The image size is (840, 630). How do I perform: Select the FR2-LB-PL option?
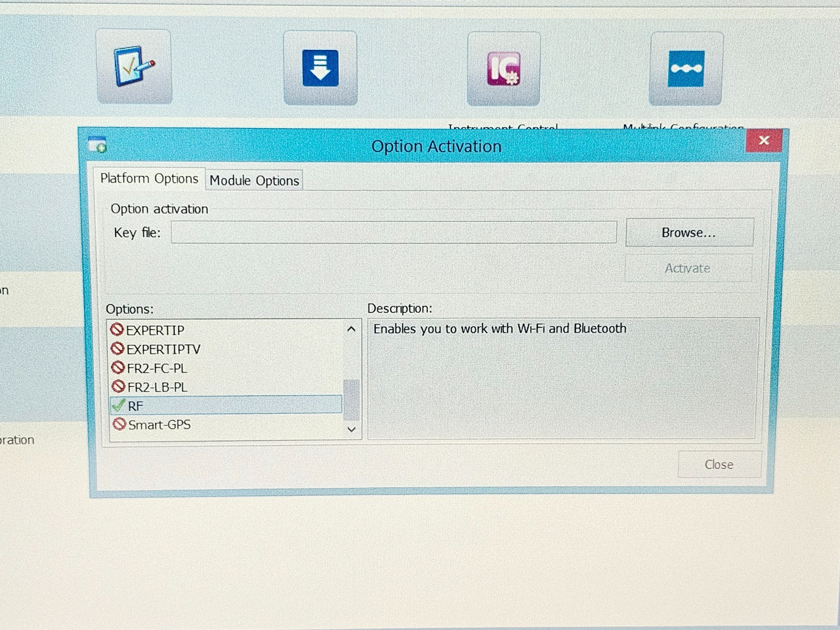pyautogui.click(x=157, y=387)
